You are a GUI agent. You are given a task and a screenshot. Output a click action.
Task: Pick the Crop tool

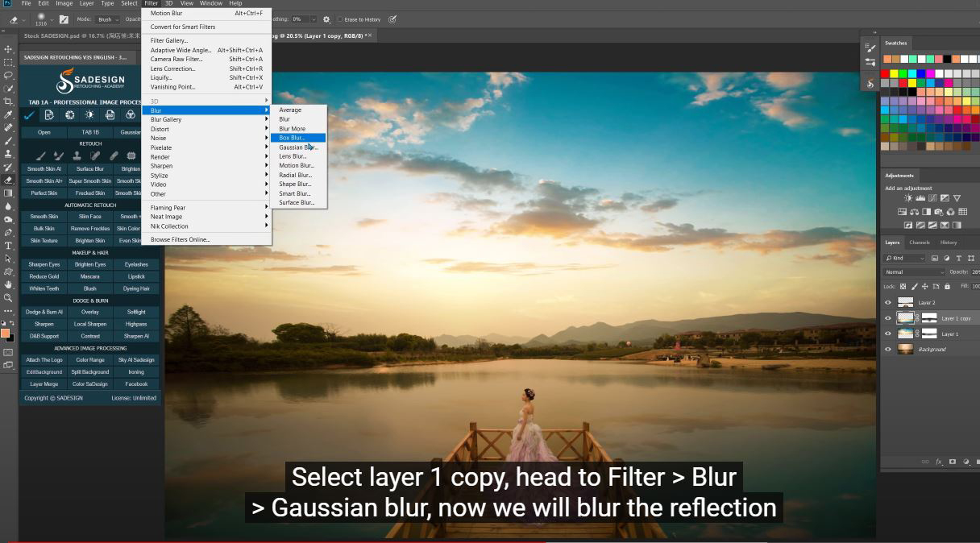pyautogui.click(x=9, y=102)
